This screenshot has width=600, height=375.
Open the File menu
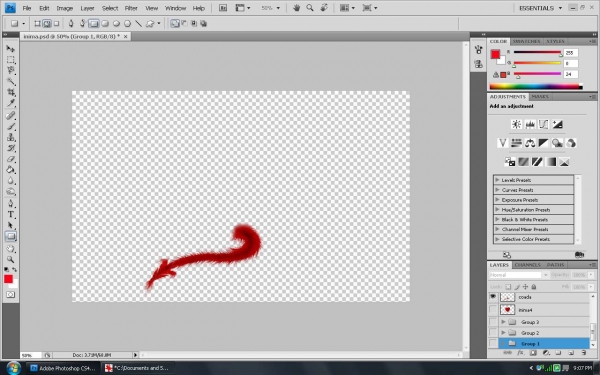tap(26, 8)
